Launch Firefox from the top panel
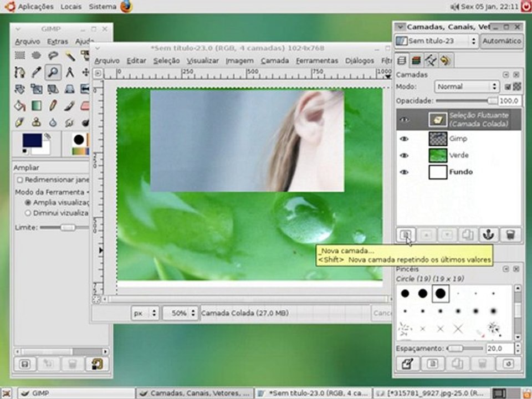This screenshot has width=532, height=399. click(126, 7)
